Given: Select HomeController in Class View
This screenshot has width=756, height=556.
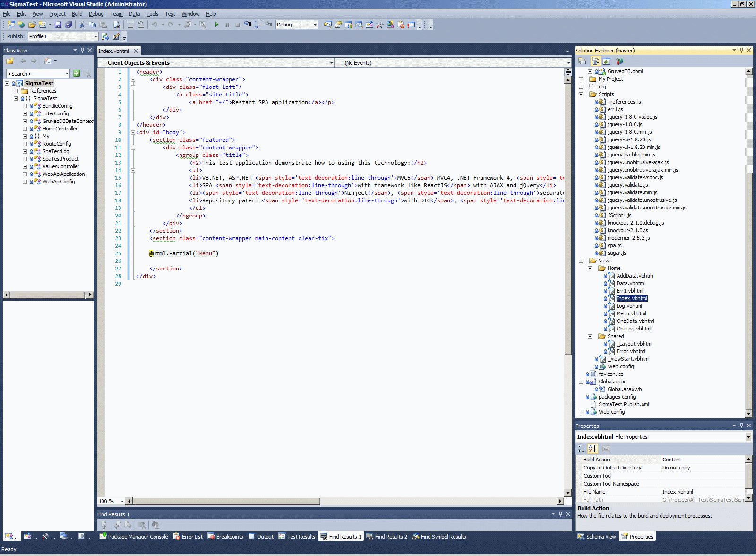Looking at the screenshot, I should click(60, 129).
